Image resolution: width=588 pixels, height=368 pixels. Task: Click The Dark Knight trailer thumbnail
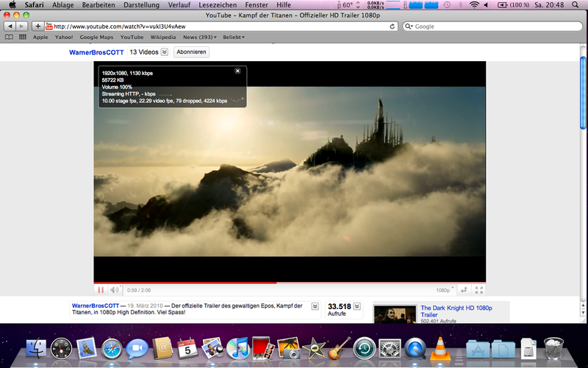(x=395, y=314)
